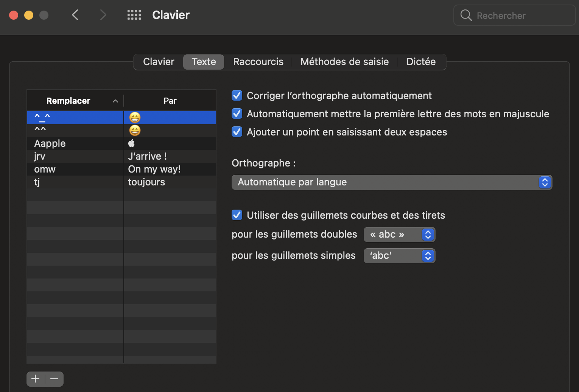Open the guillemets simples style dropdown
The width and height of the screenshot is (579, 392).
pyautogui.click(x=399, y=256)
